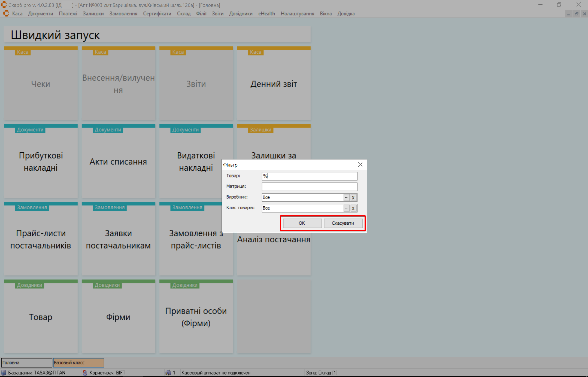This screenshot has width=588, height=377.
Task: Click the user icon next to Користувач: GIFT
Action: pyautogui.click(x=85, y=373)
